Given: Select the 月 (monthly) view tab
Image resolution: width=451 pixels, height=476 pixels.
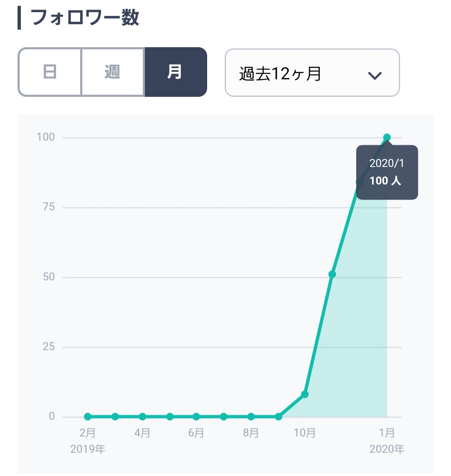Looking at the screenshot, I should click(175, 71).
